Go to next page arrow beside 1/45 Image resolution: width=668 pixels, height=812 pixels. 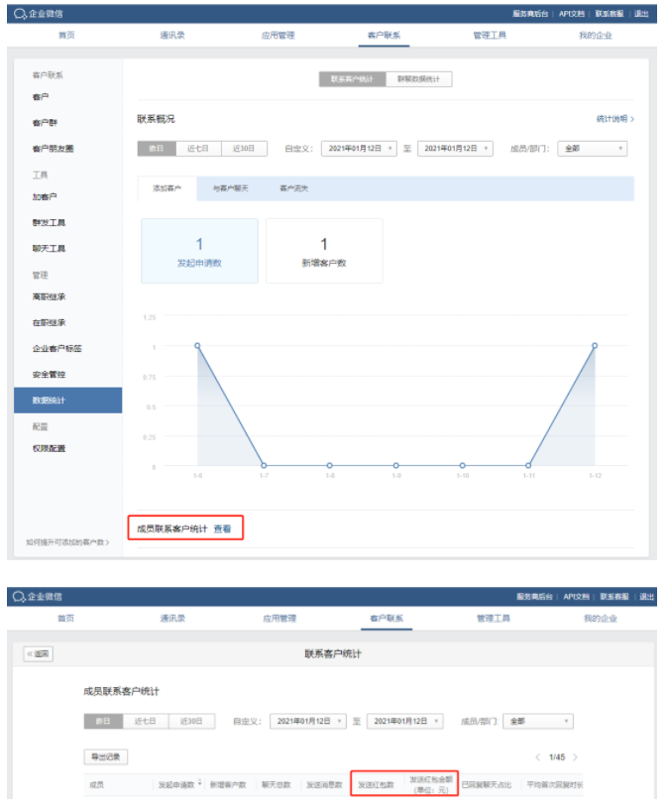point(575,757)
